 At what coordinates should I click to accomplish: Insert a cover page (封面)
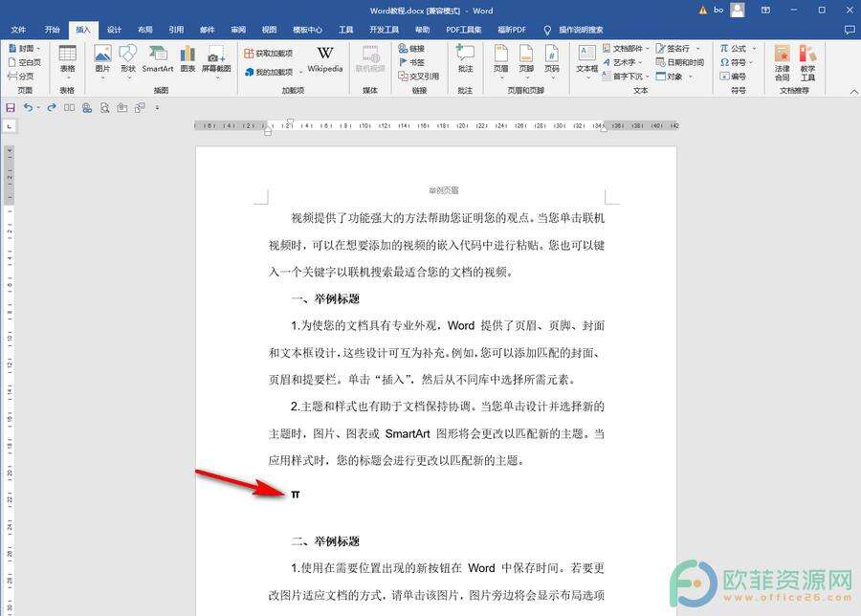[21, 49]
